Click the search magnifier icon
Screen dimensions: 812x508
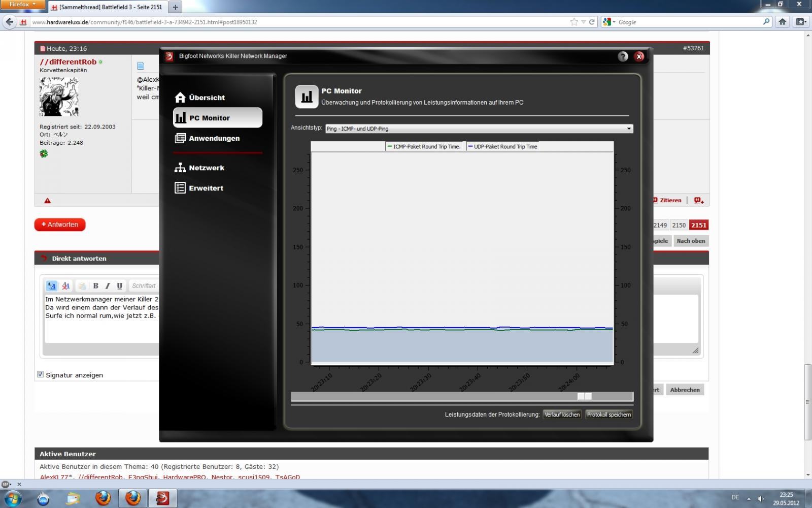point(766,22)
